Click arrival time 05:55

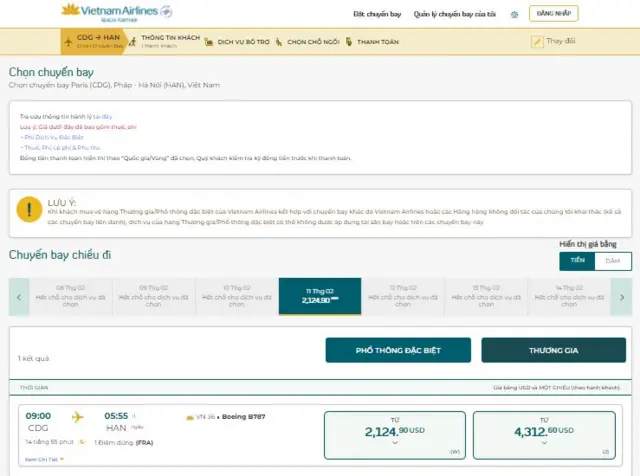click(116, 416)
